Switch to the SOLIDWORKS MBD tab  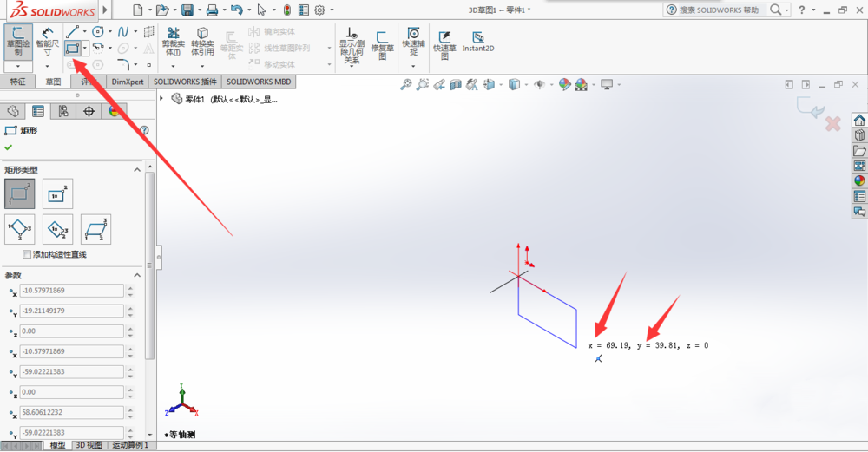tap(259, 82)
